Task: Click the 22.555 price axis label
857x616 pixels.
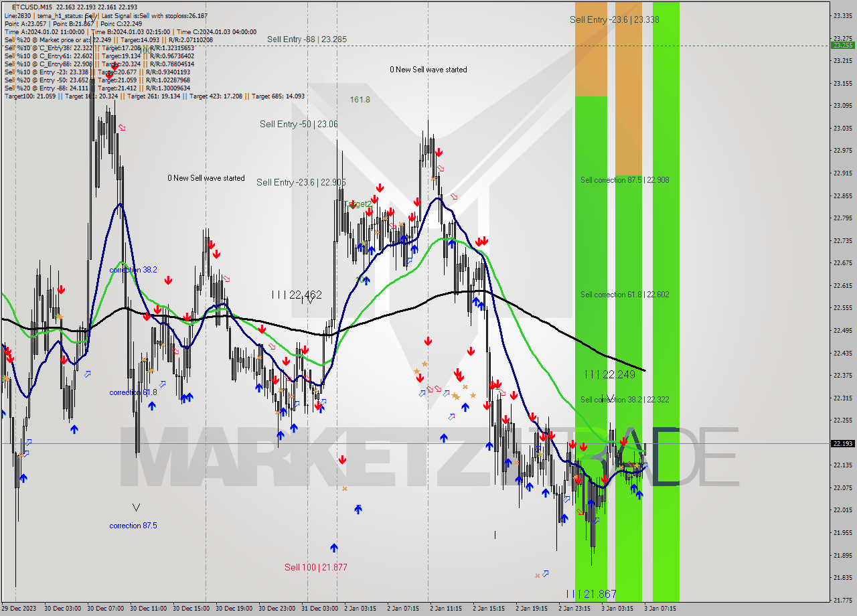Action: (842, 307)
